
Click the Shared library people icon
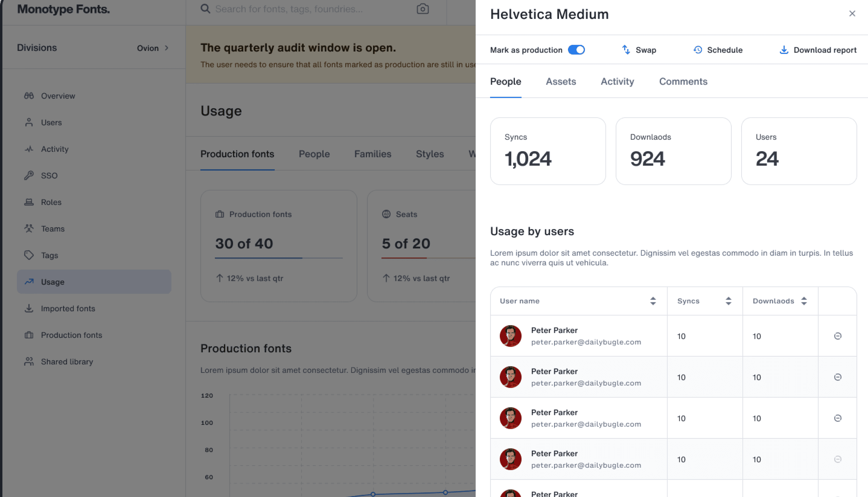[29, 362]
